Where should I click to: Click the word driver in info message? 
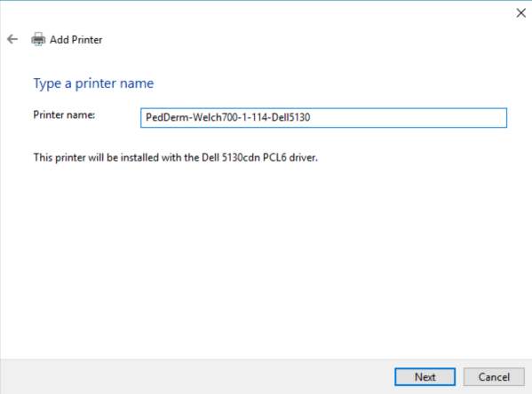tap(304, 158)
